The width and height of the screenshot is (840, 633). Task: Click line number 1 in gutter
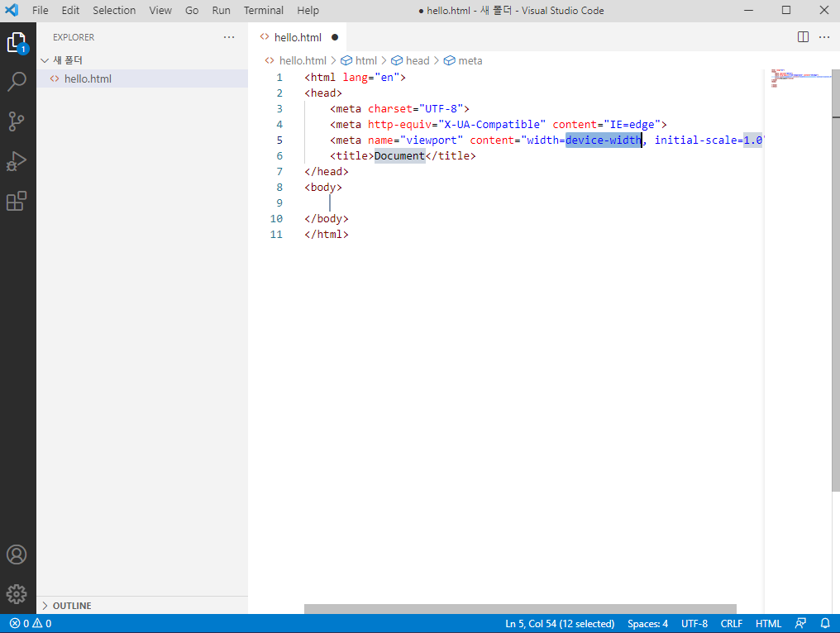pyautogui.click(x=279, y=78)
